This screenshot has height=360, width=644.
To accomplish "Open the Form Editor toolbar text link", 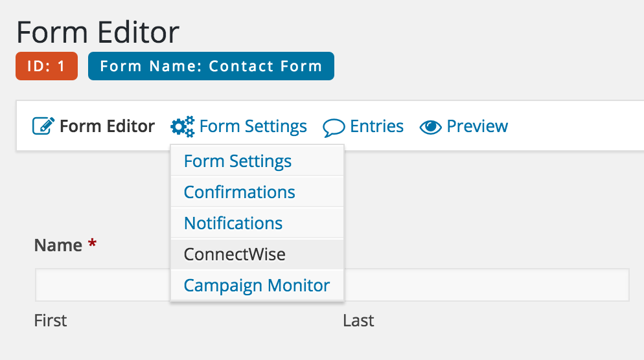I will tap(107, 126).
